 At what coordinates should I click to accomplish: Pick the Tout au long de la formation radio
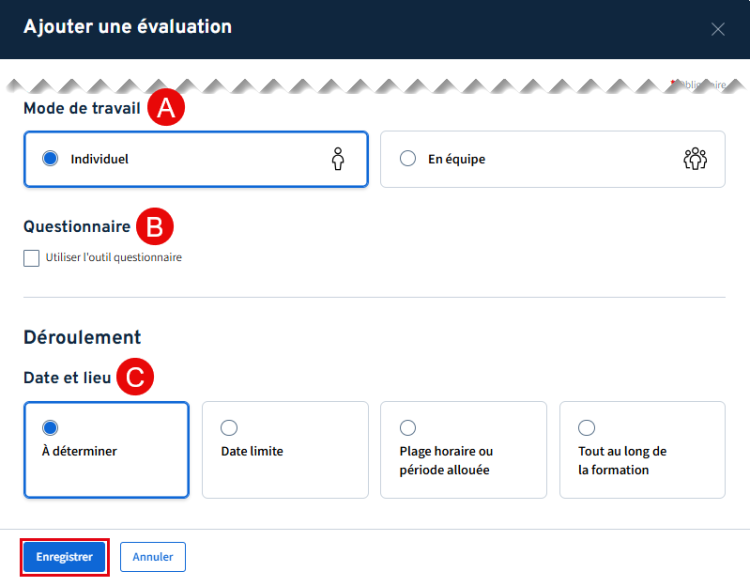(587, 428)
